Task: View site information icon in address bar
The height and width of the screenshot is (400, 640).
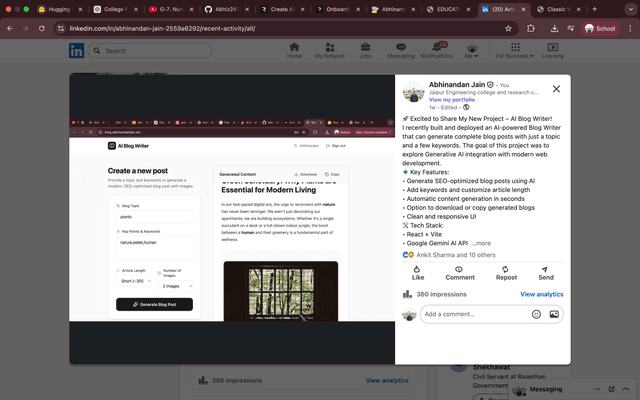Action: 61,29
